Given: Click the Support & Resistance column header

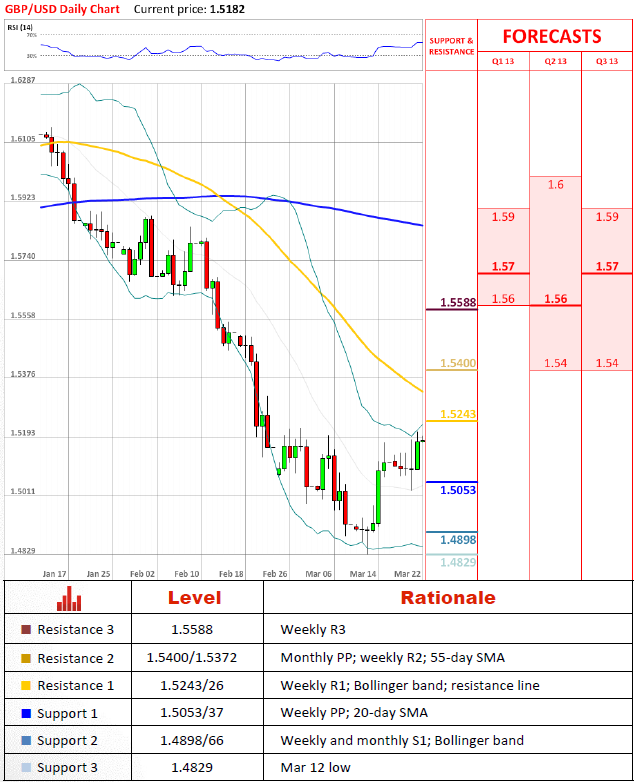Looking at the screenshot, I should click(x=451, y=46).
